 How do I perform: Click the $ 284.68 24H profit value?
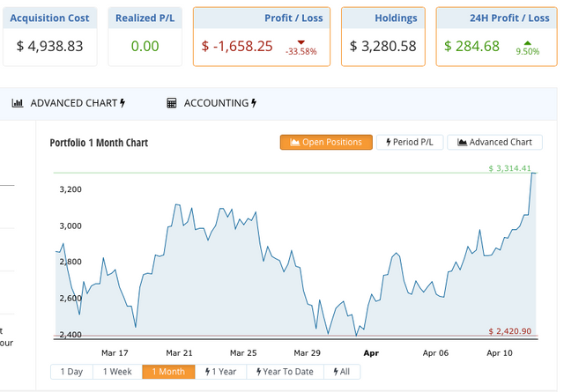(471, 46)
